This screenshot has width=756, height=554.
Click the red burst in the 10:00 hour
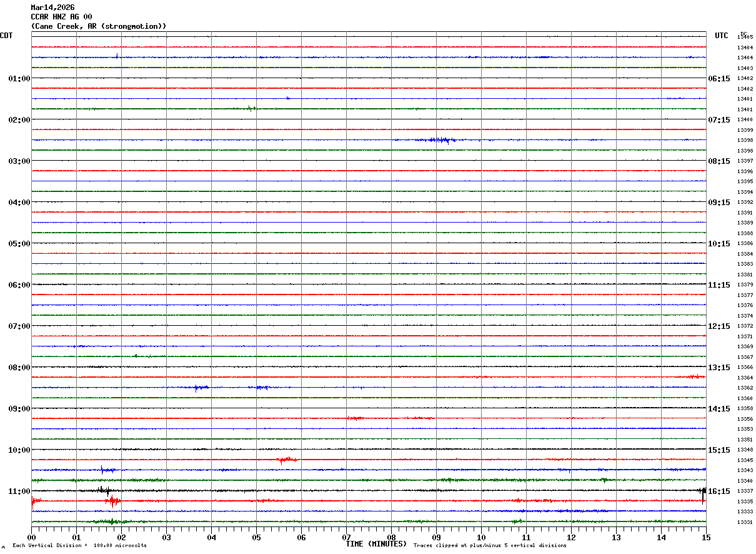[x=287, y=460]
